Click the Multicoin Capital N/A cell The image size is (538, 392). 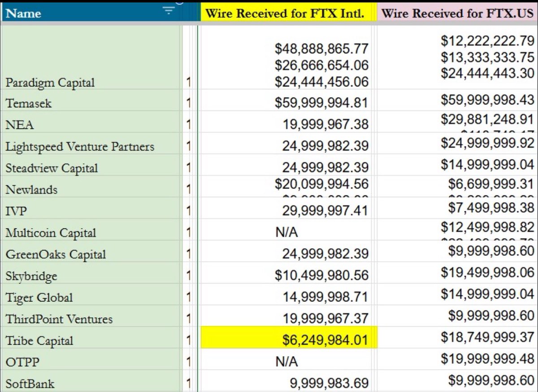tap(287, 232)
